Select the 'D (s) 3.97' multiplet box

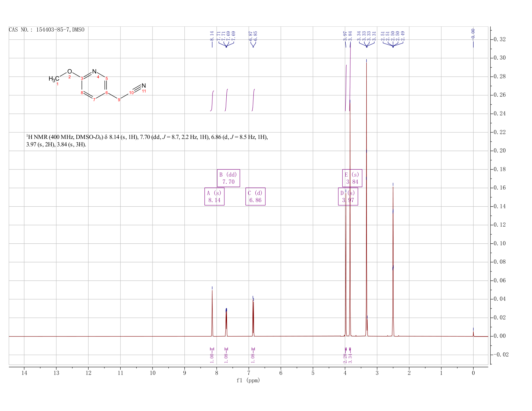(348, 196)
